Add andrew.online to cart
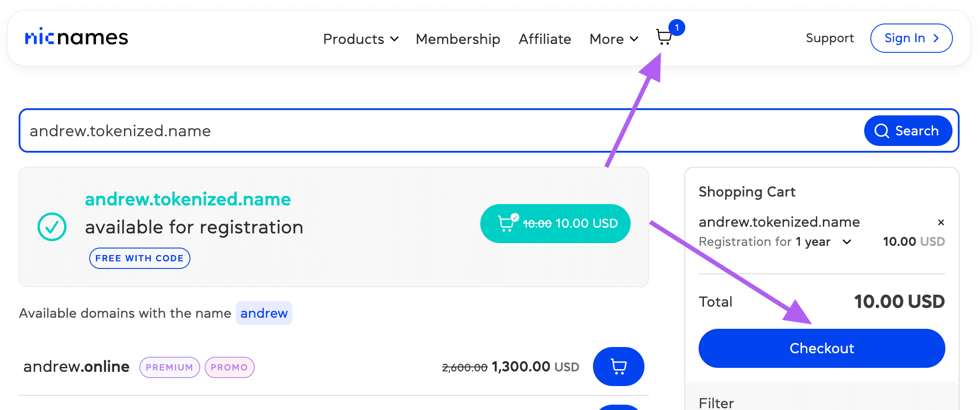Image resolution: width=980 pixels, height=410 pixels. pyautogui.click(x=618, y=367)
